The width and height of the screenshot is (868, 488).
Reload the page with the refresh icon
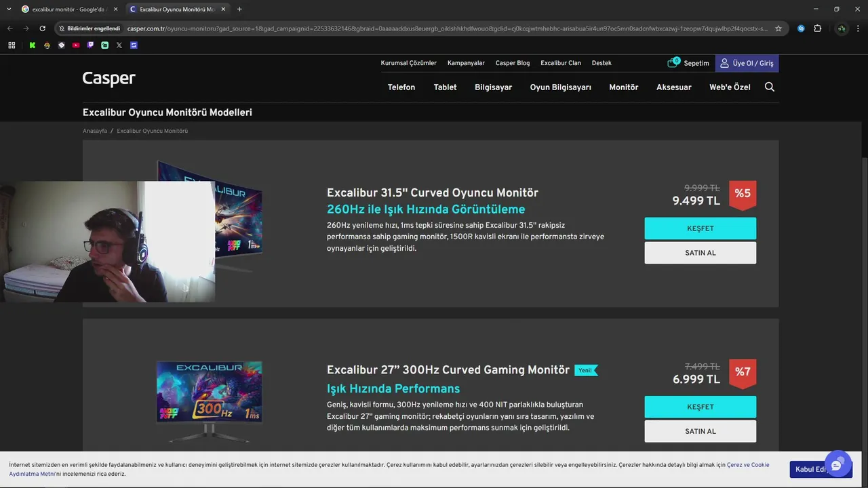(x=42, y=28)
